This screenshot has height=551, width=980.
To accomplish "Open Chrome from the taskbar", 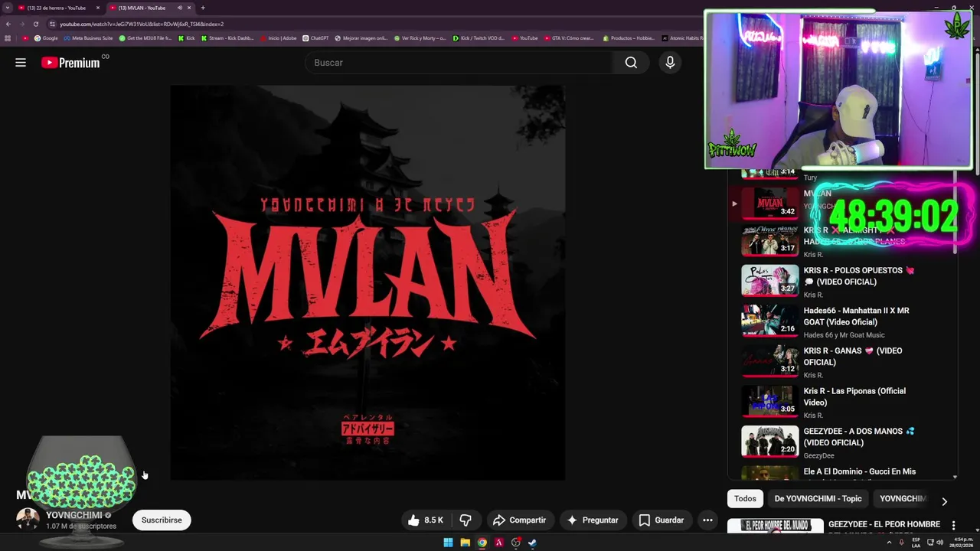I will [x=482, y=543].
